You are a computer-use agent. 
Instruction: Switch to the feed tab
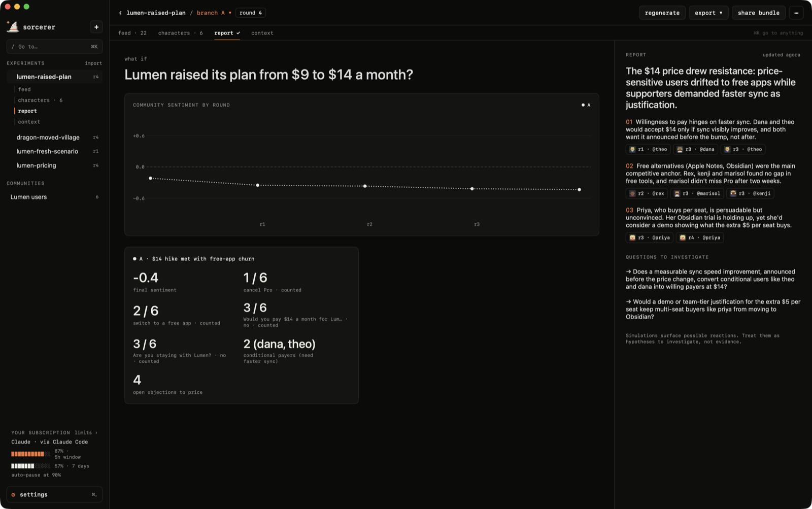[x=132, y=33]
